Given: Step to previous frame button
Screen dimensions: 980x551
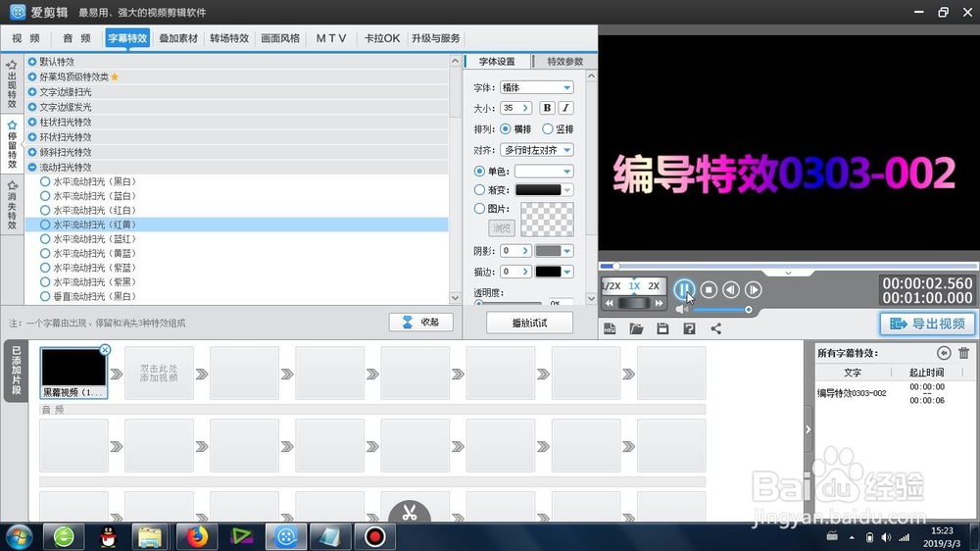Looking at the screenshot, I should (731, 289).
